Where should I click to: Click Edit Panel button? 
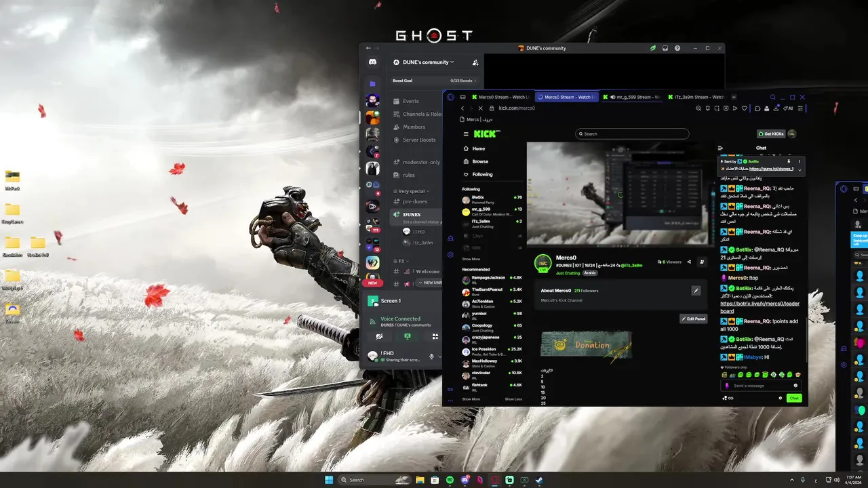[693, 319]
